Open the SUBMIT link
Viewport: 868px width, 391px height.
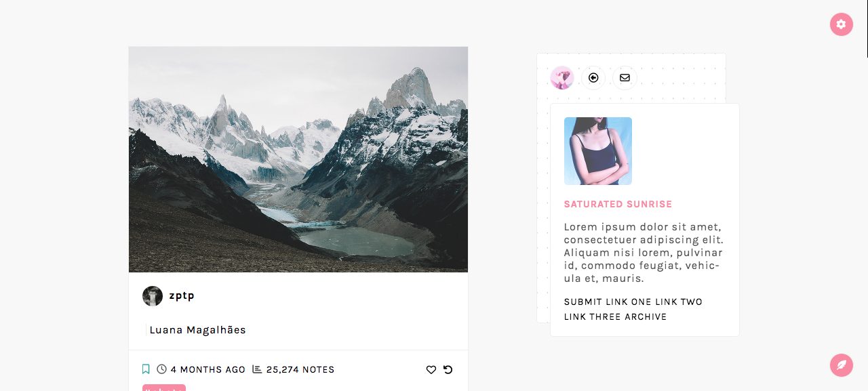click(583, 302)
